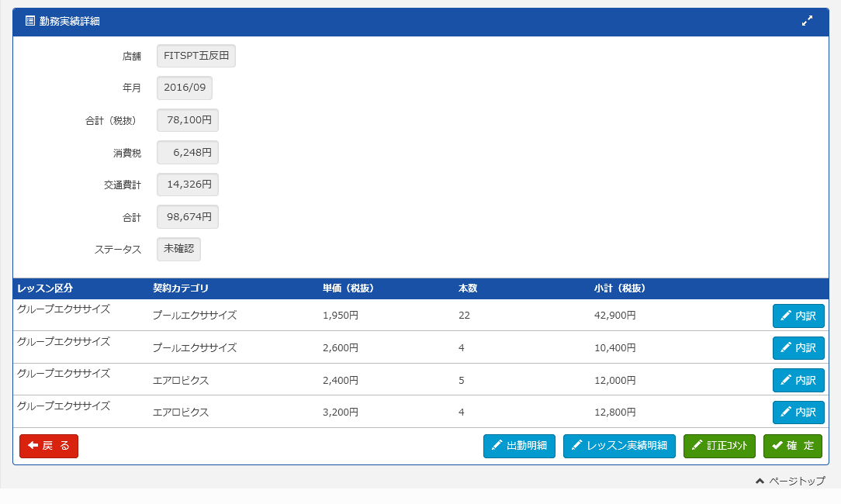Click the 小計（税抜） column header
Viewport: 841px width, 504px height.
pos(620,288)
